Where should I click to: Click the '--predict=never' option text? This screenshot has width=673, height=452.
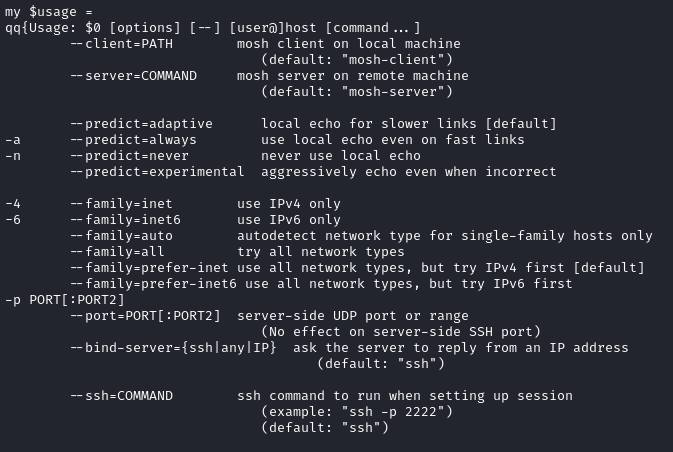tap(130, 156)
